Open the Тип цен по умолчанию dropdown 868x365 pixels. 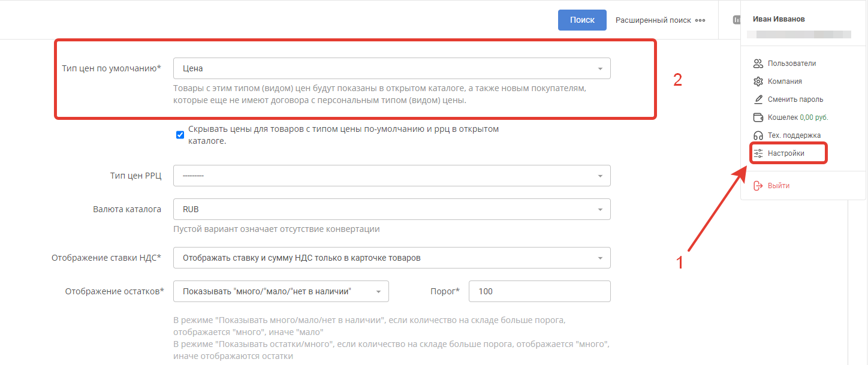[391, 69]
